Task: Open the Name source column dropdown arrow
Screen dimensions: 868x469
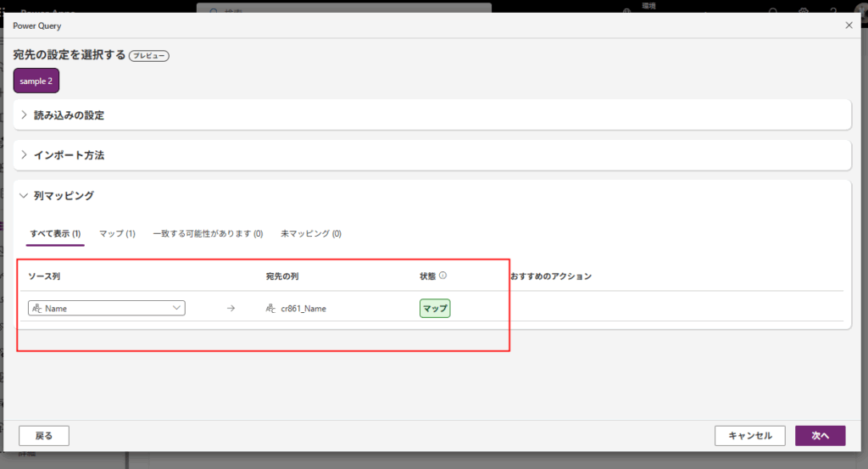Action: point(176,308)
